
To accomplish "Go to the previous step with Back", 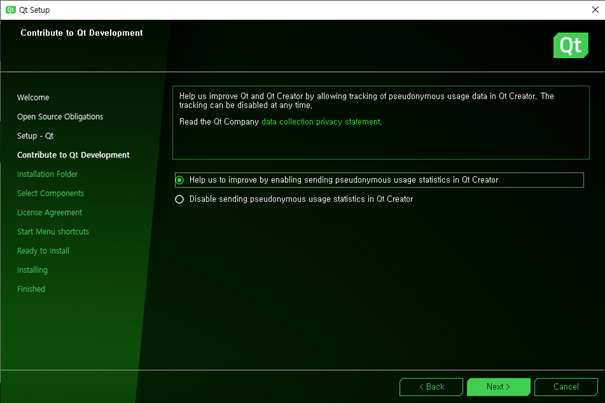I will click(431, 387).
